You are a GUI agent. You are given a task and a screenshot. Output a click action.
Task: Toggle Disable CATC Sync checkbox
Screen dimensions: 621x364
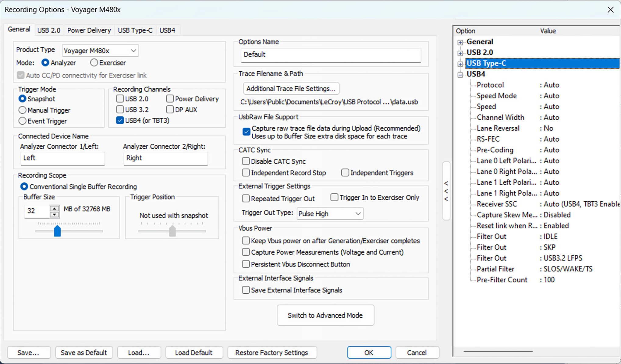point(246,161)
